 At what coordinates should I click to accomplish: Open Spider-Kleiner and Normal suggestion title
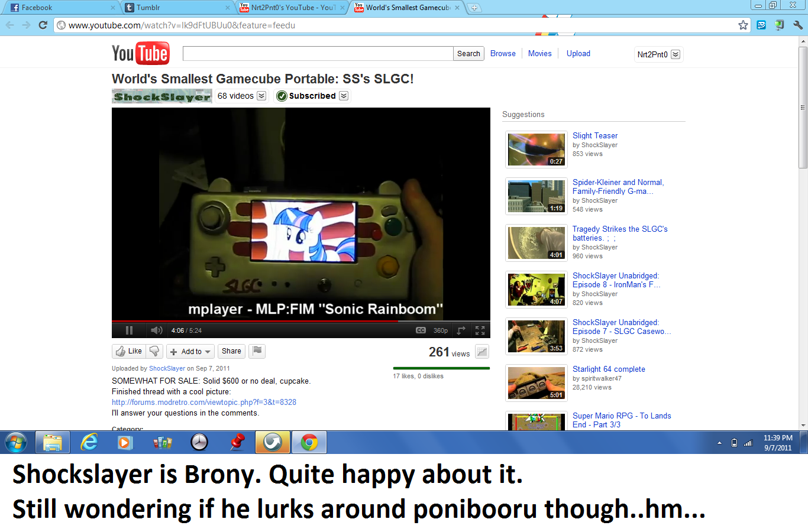(618, 187)
